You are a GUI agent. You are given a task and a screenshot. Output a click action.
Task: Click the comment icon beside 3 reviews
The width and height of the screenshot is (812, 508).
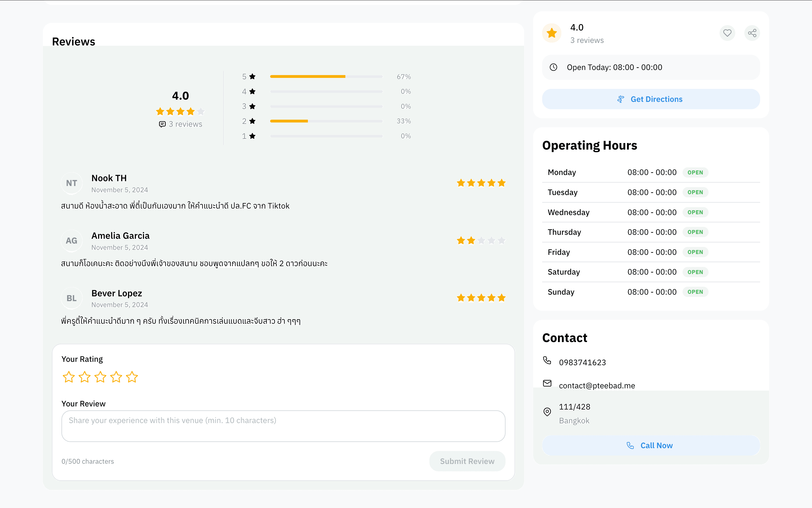click(162, 124)
